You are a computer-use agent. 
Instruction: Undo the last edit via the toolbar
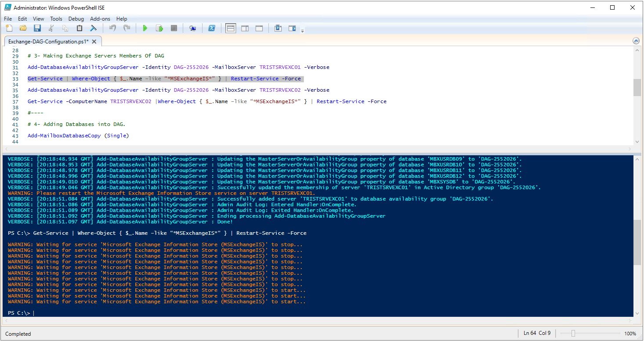tap(112, 28)
